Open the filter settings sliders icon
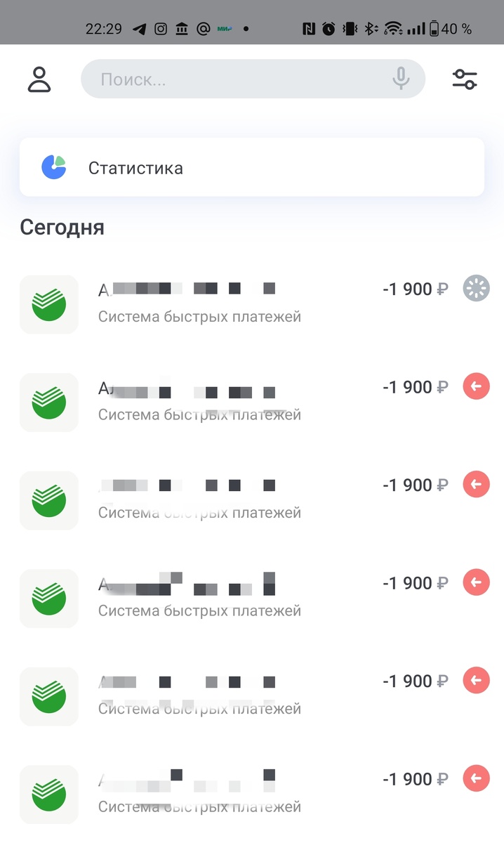This screenshot has width=504, height=843. coord(465,79)
